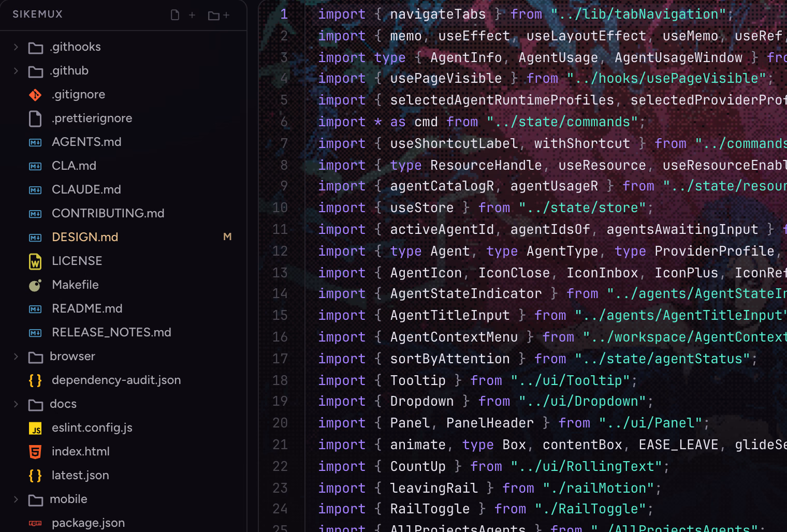
Task: Expand the mobile folder chevron
Action: [x=16, y=499]
